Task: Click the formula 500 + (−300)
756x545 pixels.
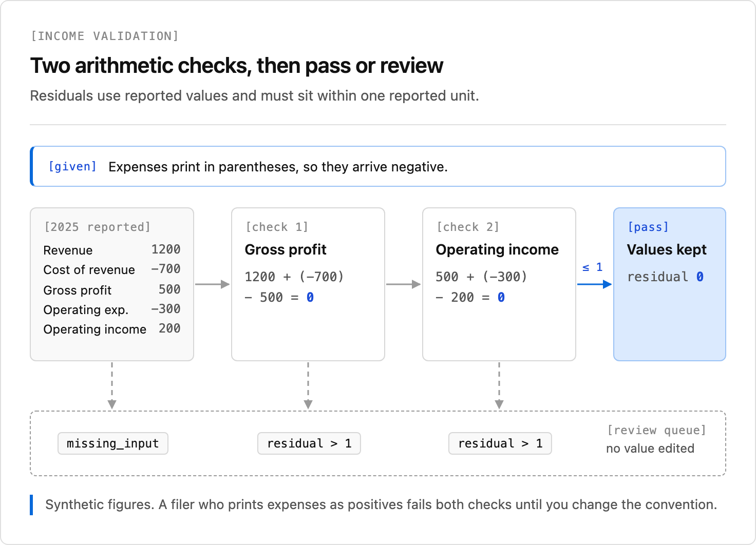Action: (x=482, y=277)
